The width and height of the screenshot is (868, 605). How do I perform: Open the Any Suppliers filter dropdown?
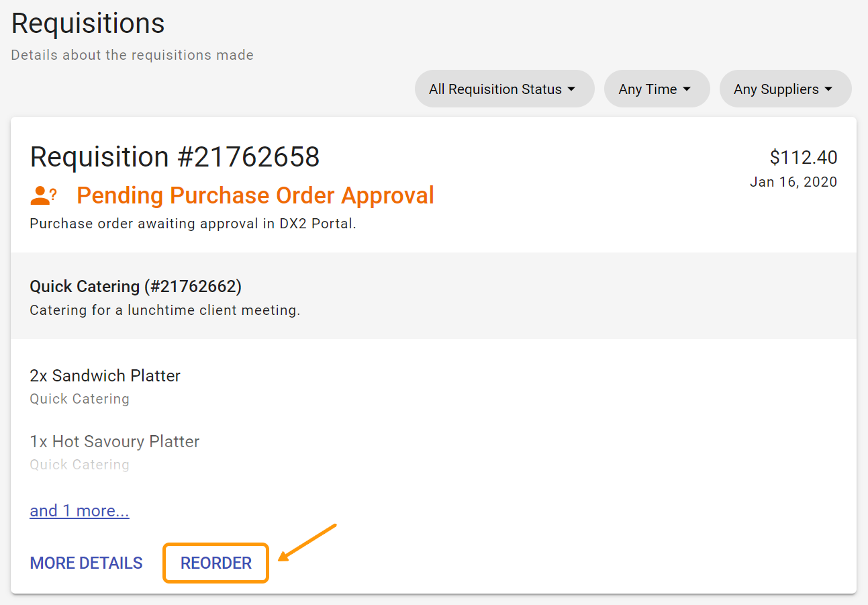pos(785,89)
